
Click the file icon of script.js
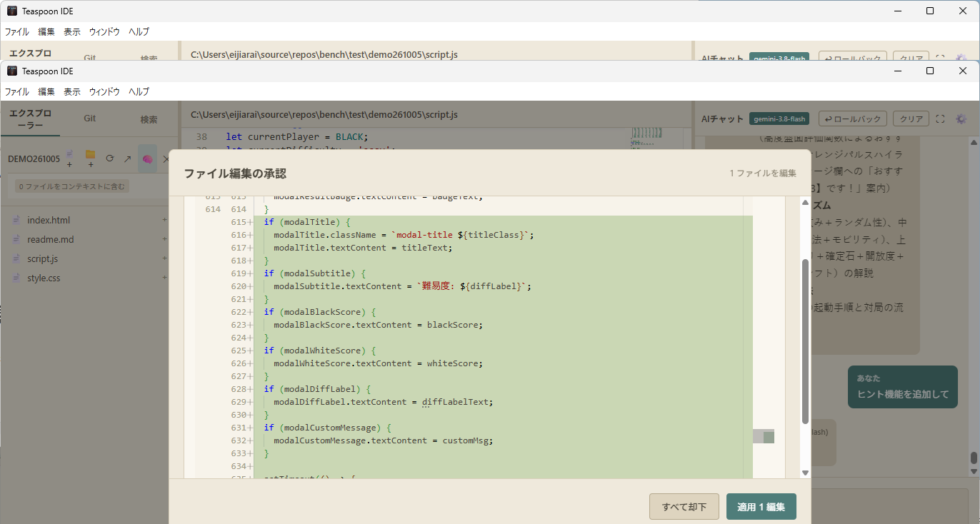pos(16,258)
